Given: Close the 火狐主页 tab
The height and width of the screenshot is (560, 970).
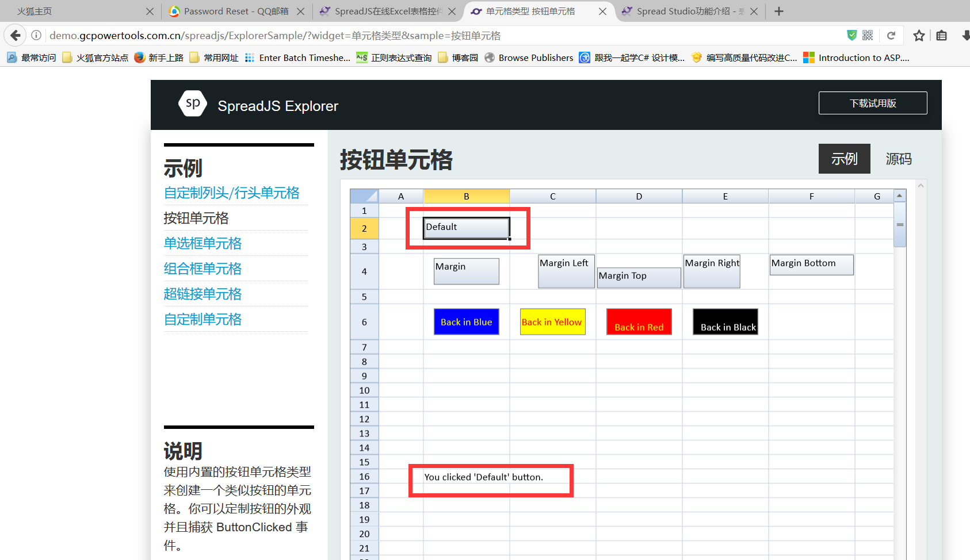Looking at the screenshot, I should pyautogui.click(x=150, y=11).
